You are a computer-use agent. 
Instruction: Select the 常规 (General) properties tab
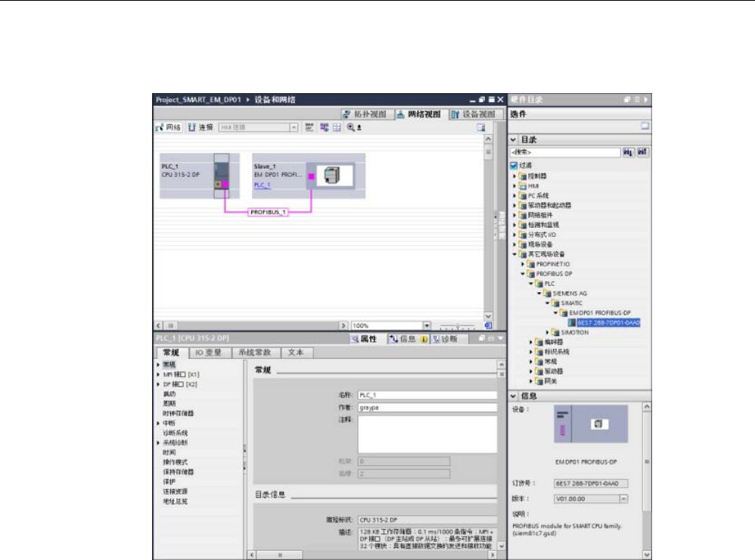pyautogui.click(x=171, y=353)
